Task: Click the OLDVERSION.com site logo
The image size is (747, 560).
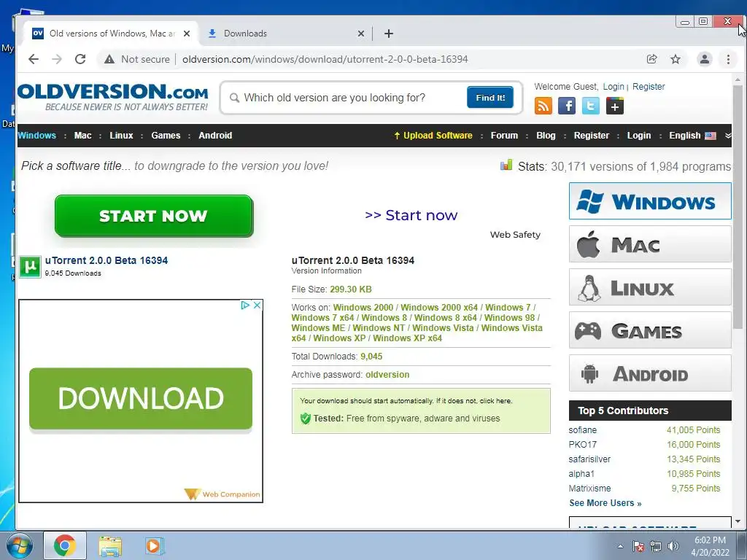Action: tap(113, 97)
